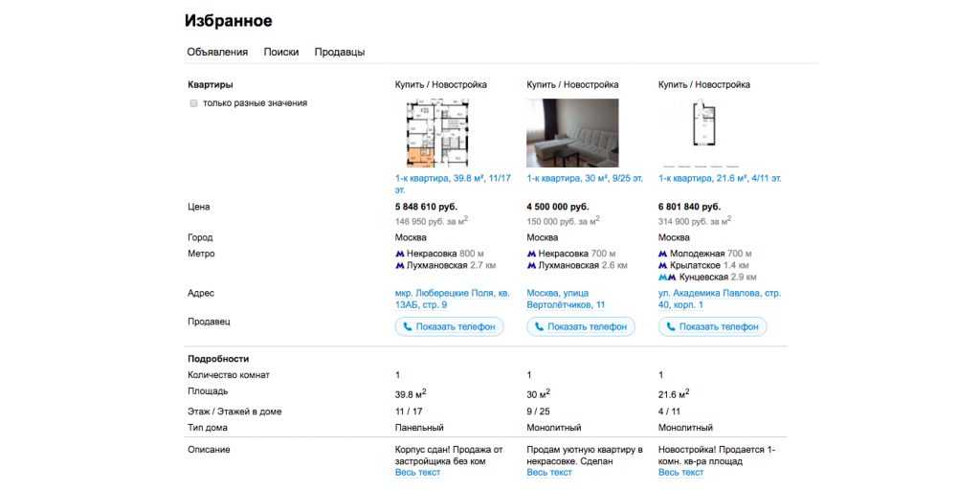Click the metro icon next to Лухмановская 2.6 км
The image size is (980, 490).
click(x=531, y=265)
